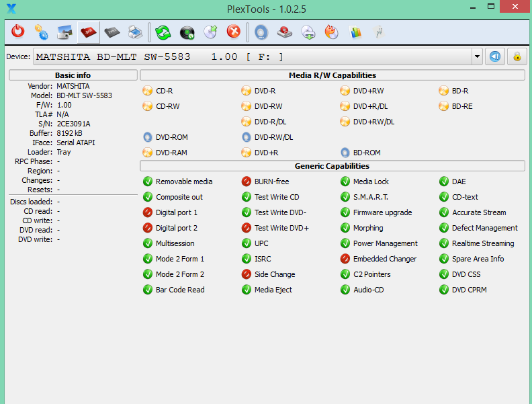Screen dimensions: 532x404
Task: Click the Defect Management label
Action: click(x=485, y=228)
